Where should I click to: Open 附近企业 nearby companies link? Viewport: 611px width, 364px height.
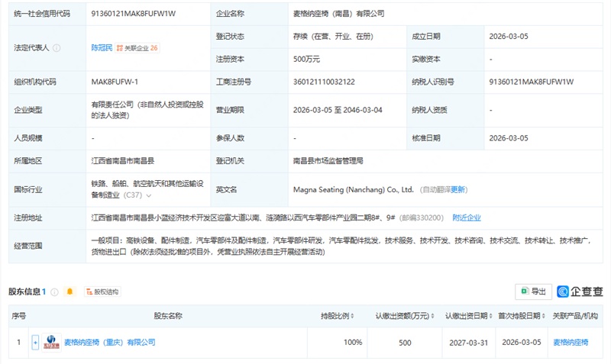click(466, 217)
